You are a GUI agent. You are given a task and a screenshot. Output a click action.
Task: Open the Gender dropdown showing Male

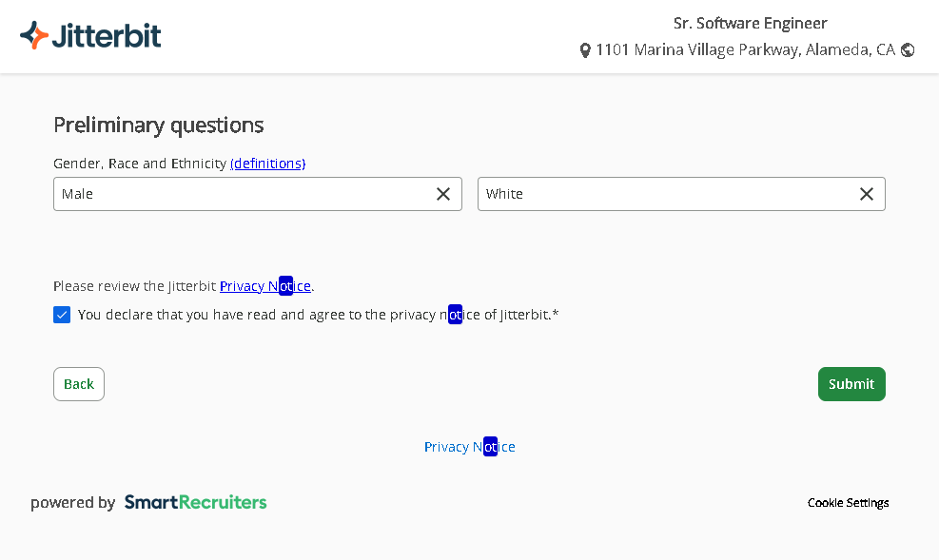(x=238, y=194)
